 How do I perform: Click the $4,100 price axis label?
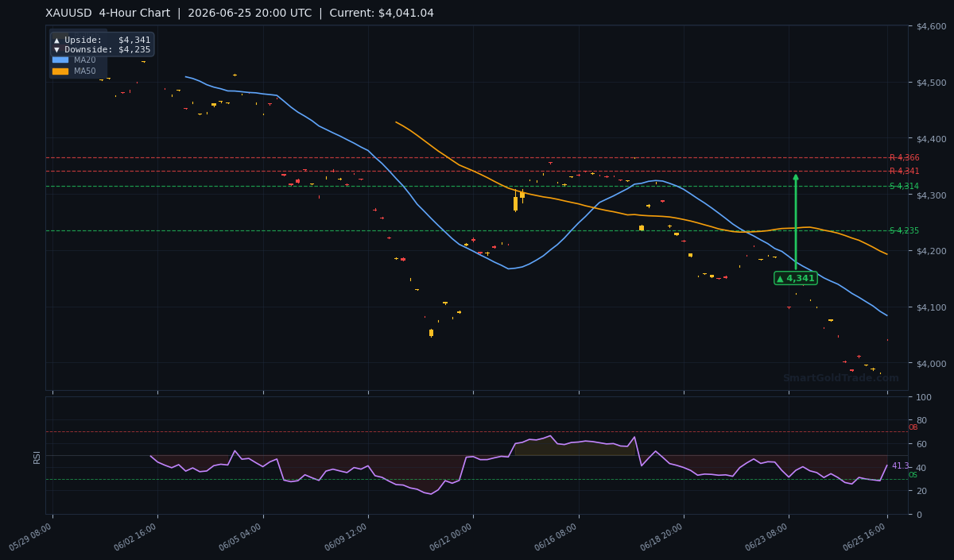click(x=930, y=307)
